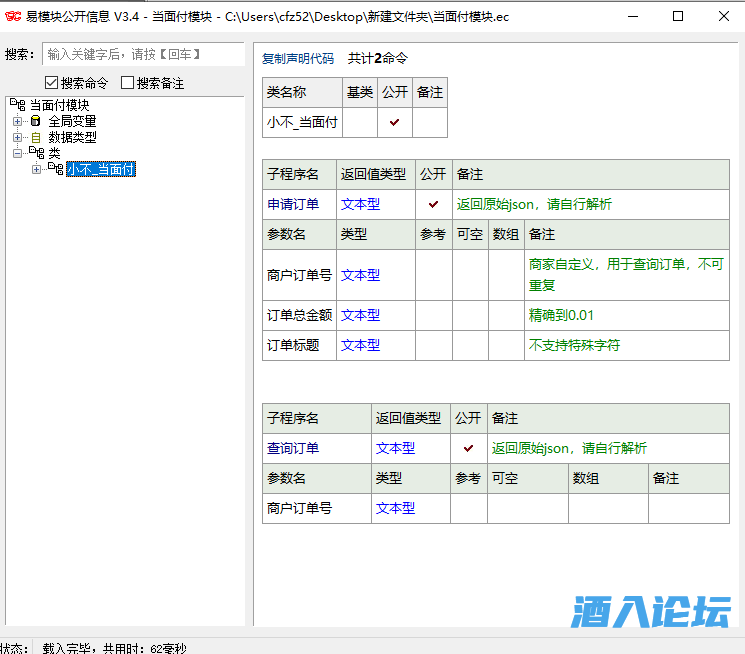Click the 当面付模块 root node icon
Screen dimensions: 745x654
(17, 105)
